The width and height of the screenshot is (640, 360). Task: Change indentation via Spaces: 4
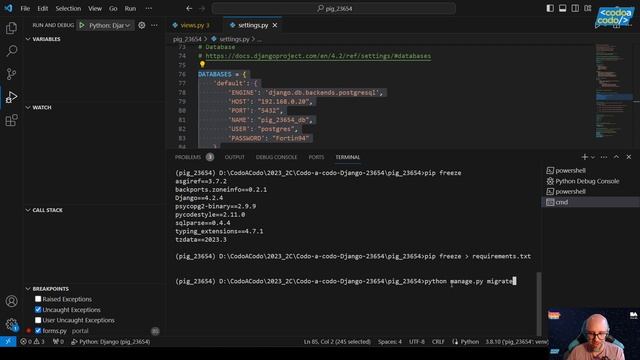pos(390,342)
